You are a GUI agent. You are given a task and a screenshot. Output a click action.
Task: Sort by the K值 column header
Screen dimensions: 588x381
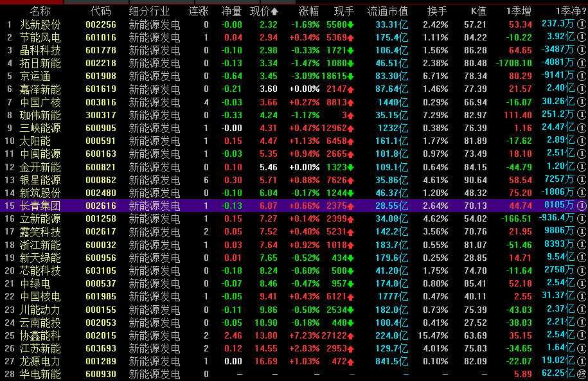point(479,12)
